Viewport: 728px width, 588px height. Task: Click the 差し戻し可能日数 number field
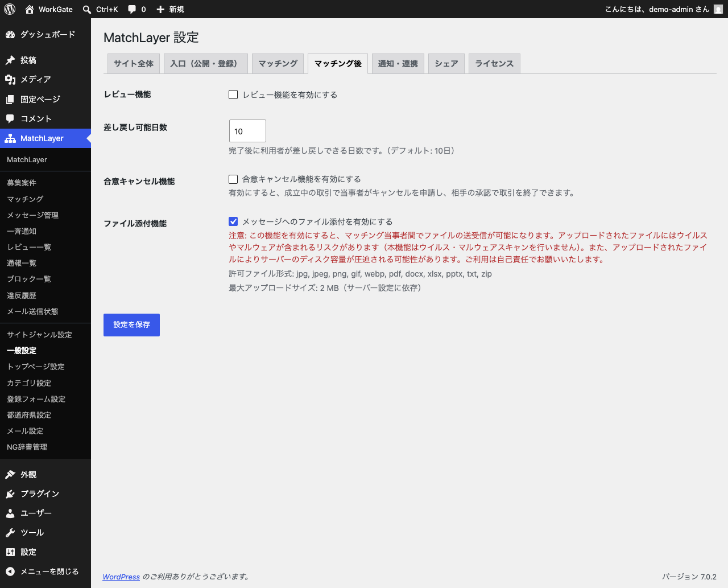click(x=247, y=131)
